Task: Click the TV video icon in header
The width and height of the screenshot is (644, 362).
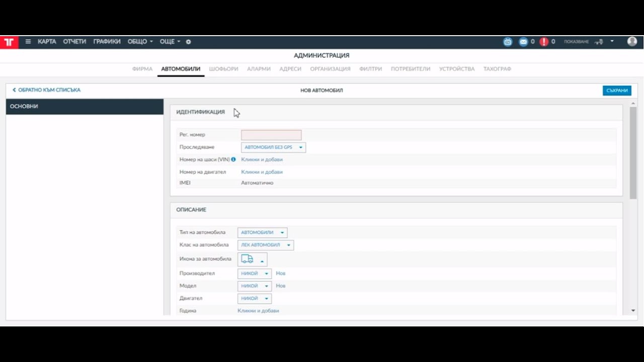Action: pos(508,42)
